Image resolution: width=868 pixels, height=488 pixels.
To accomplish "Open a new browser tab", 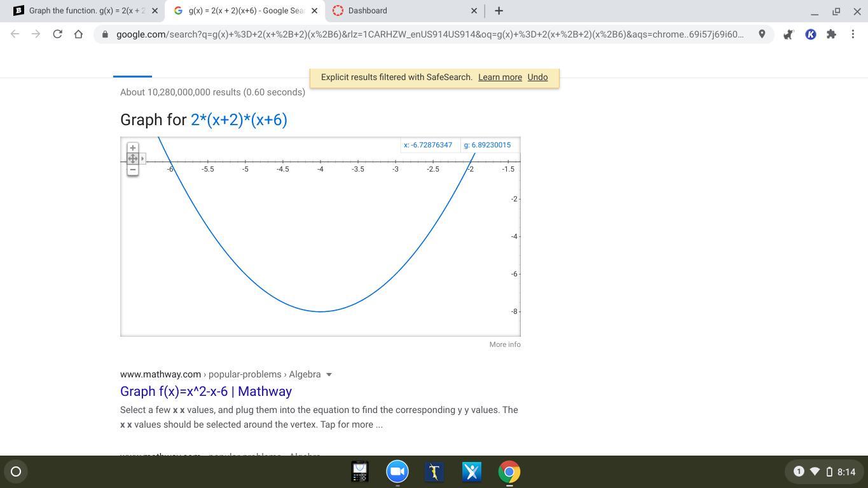I will tap(499, 11).
